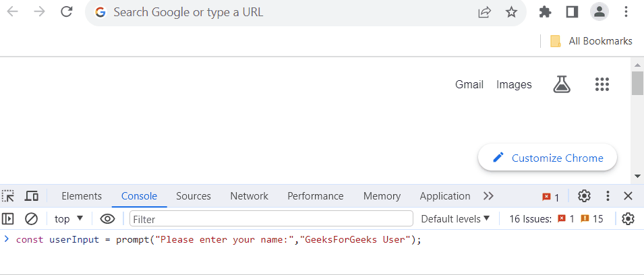Bookmark this page with the star icon
This screenshot has height=275, width=644.
512,12
